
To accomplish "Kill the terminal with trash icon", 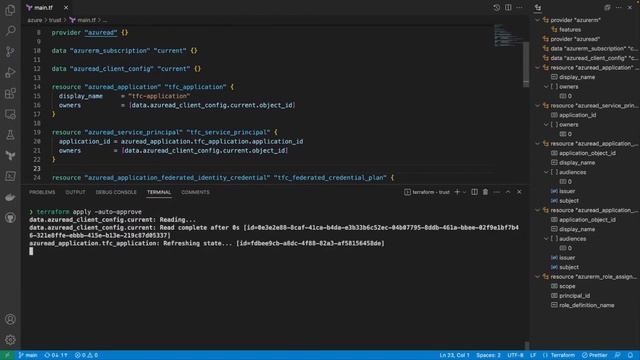I will pyautogui.click(x=485, y=192).
